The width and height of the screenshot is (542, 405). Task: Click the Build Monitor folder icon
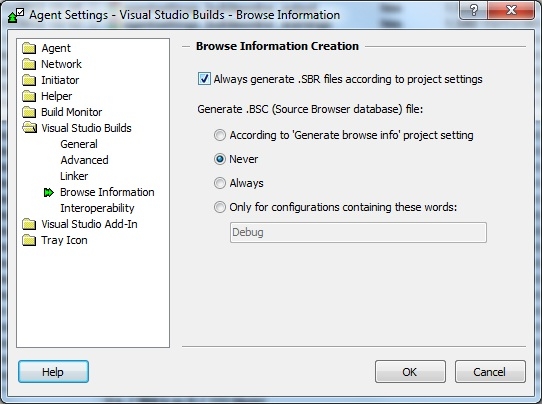click(29, 112)
